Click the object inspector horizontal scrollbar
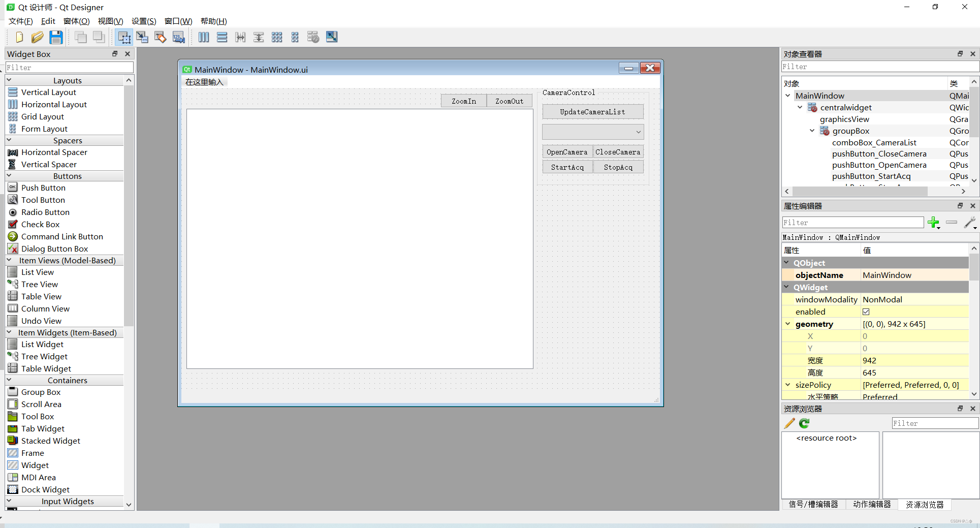980x528 pixels. pos(860,192)
